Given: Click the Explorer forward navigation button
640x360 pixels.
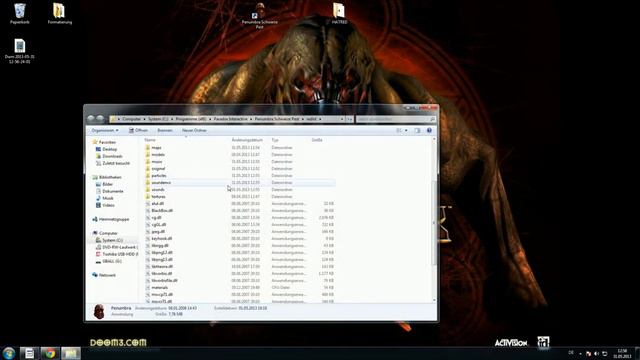Looking at the screenshot, I should coord(100,119).
